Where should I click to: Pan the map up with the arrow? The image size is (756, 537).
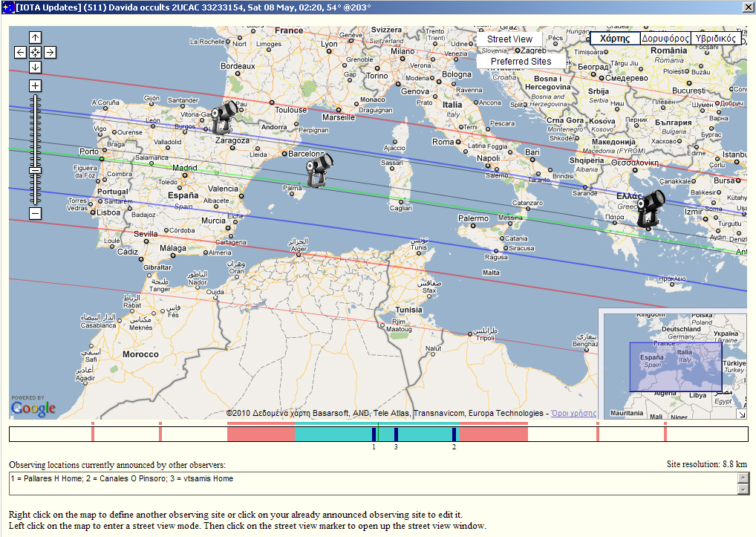tap(35, 37)
